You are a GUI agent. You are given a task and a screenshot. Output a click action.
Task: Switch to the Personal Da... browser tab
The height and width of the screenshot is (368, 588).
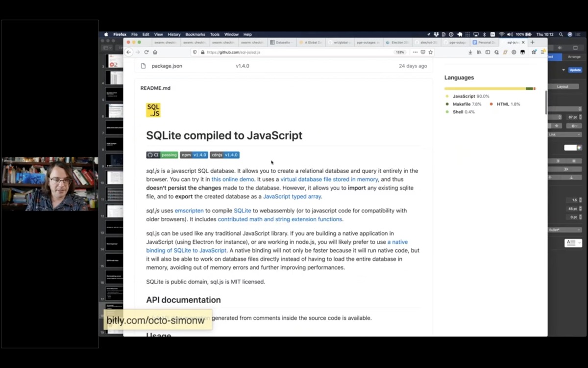pos(485,43)
